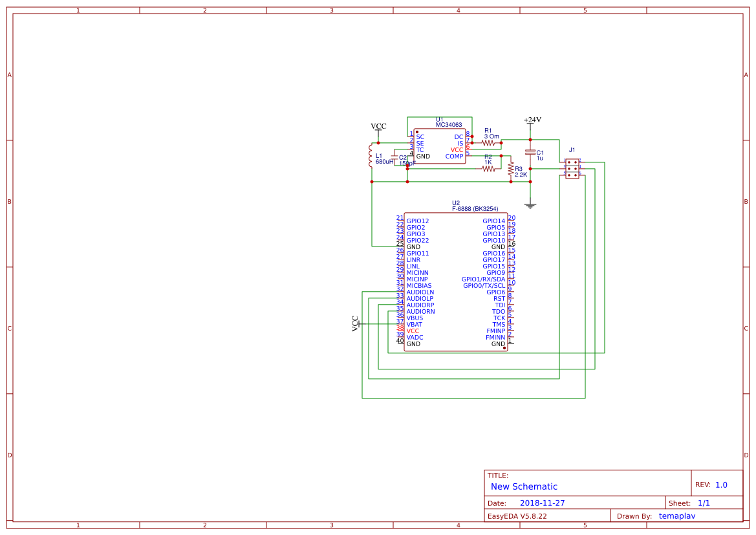Click the RST pin label on U2
Image resolution: width=756 pixels, height=535 pixels.
coord(499,299)
